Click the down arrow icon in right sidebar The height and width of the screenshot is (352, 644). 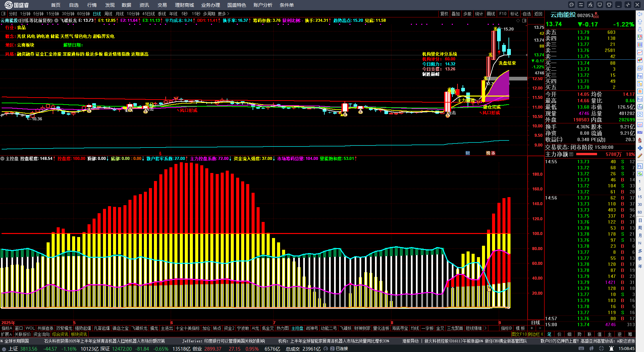(x=640, y=30)
